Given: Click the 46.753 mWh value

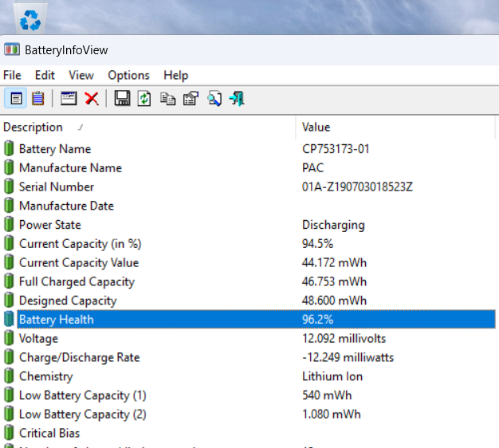Looking at the screenshot, I should pyautogui.click(x=334, y=281).
